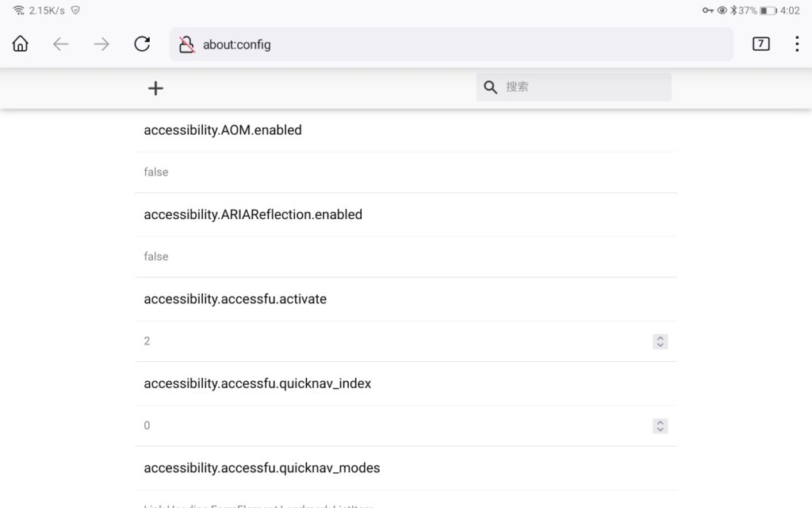Select accessibility.accessfu.quicknav_modes preference name

pos(262,468)
